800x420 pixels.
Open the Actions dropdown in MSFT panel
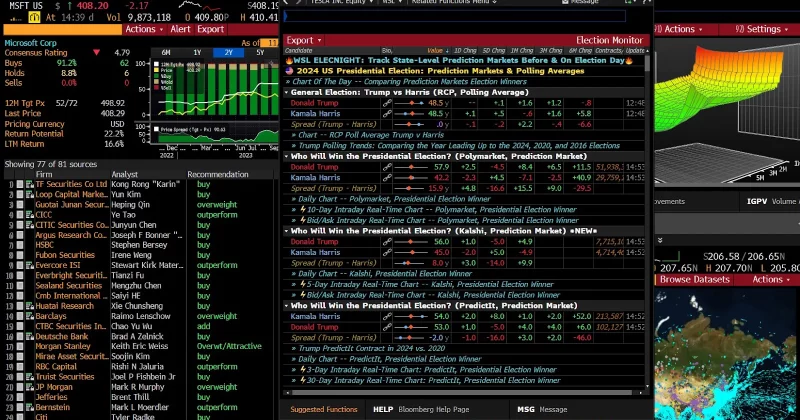point(144,29)
